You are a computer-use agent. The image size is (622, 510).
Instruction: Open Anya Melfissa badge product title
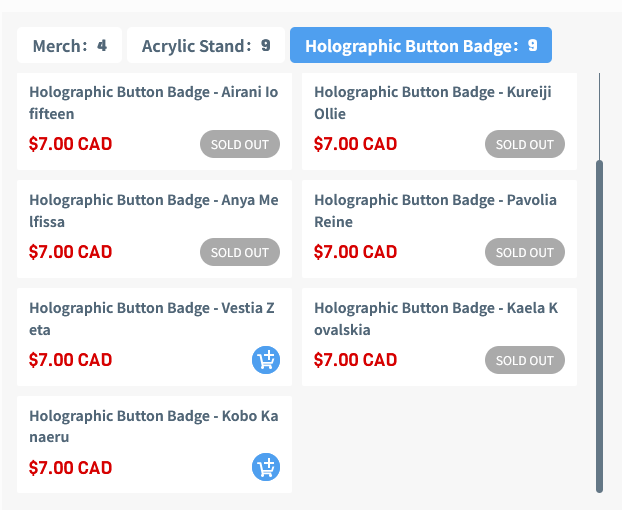pos(153,210)
